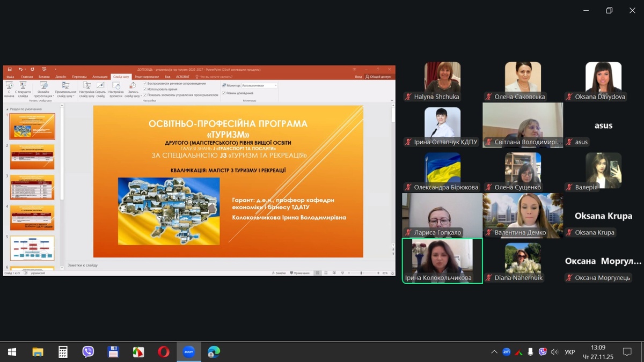Show hidden system tray icons chevron
The height and width of the screenshot is (362, 644).
(494, 352)
